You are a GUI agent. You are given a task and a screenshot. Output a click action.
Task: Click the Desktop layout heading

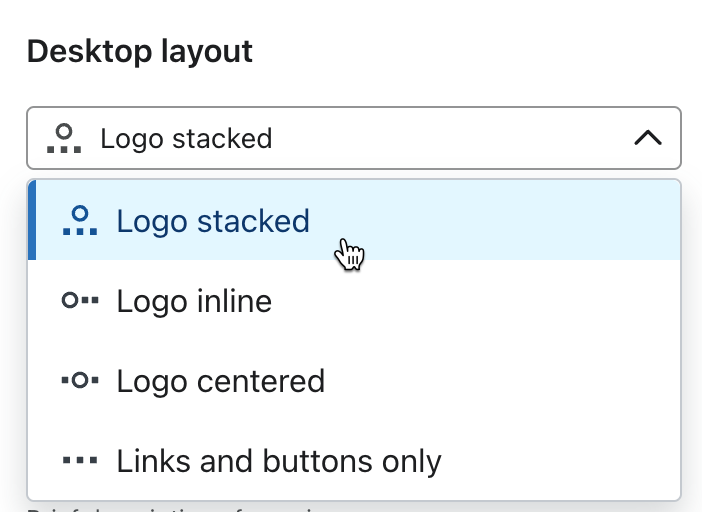pos(140,51)
